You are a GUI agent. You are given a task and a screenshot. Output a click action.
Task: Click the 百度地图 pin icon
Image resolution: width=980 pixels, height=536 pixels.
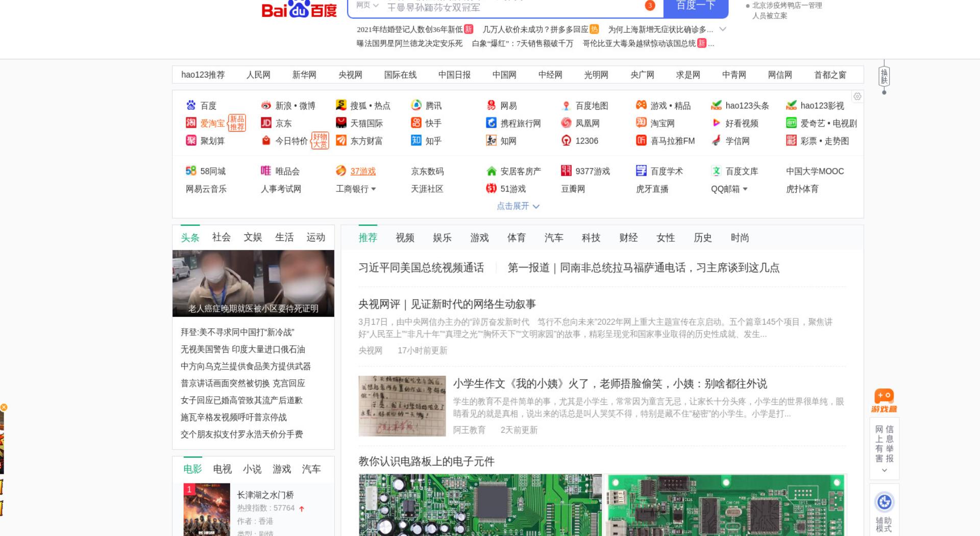[x=566, y=105]
